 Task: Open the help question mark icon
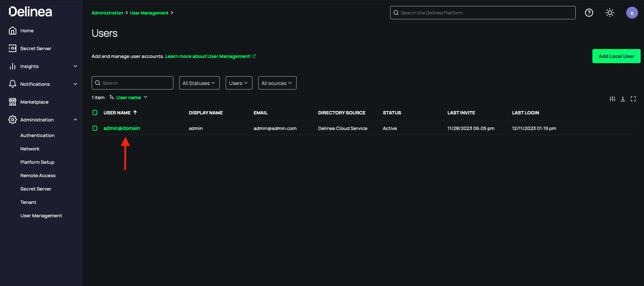click(x=589, y=13)
